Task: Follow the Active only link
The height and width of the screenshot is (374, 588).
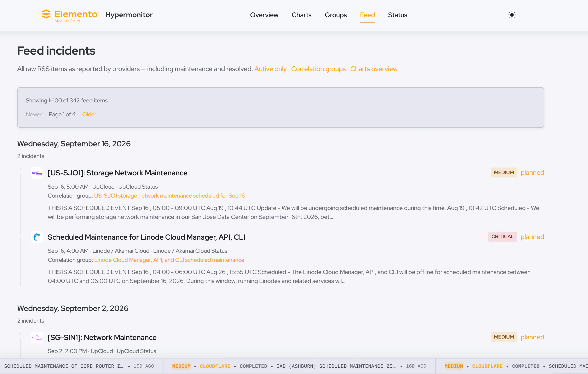Action: [270, 69]
